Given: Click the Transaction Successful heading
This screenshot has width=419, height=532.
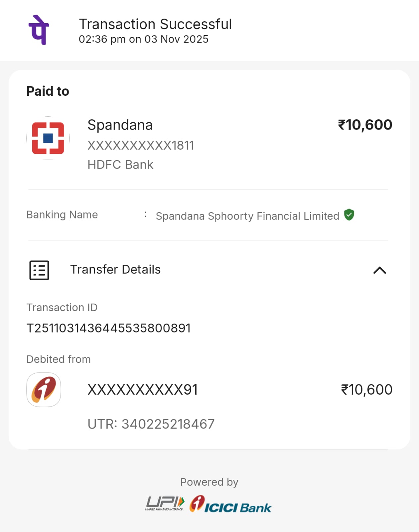Looking at the screenshot, I should (x=155, y=24).
